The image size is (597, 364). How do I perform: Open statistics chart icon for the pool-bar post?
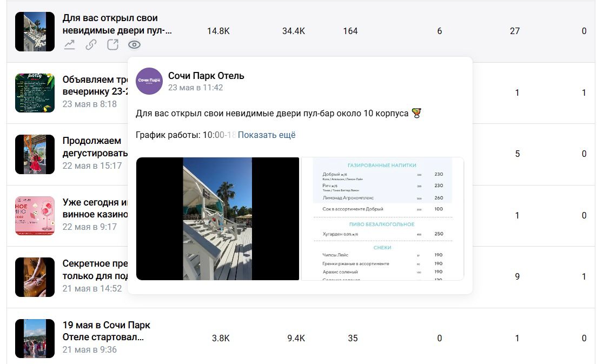tap(69, 45)
